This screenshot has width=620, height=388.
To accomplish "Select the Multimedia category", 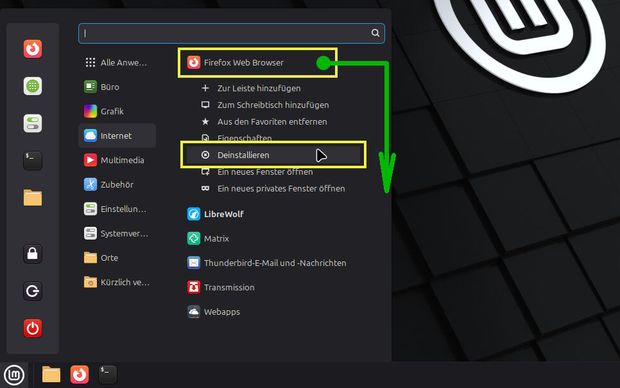I will (x=117, y=160).
